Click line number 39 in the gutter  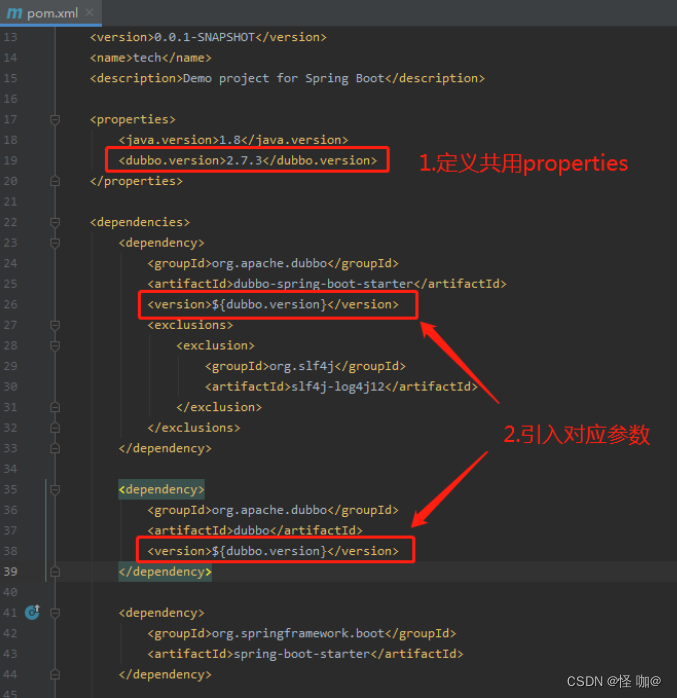click(x=10, y=572)
